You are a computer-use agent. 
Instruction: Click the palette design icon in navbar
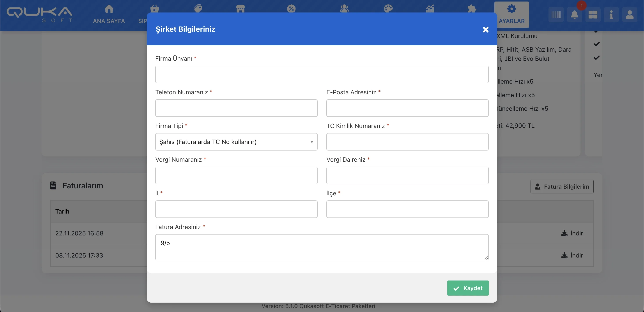click(388, 9)
